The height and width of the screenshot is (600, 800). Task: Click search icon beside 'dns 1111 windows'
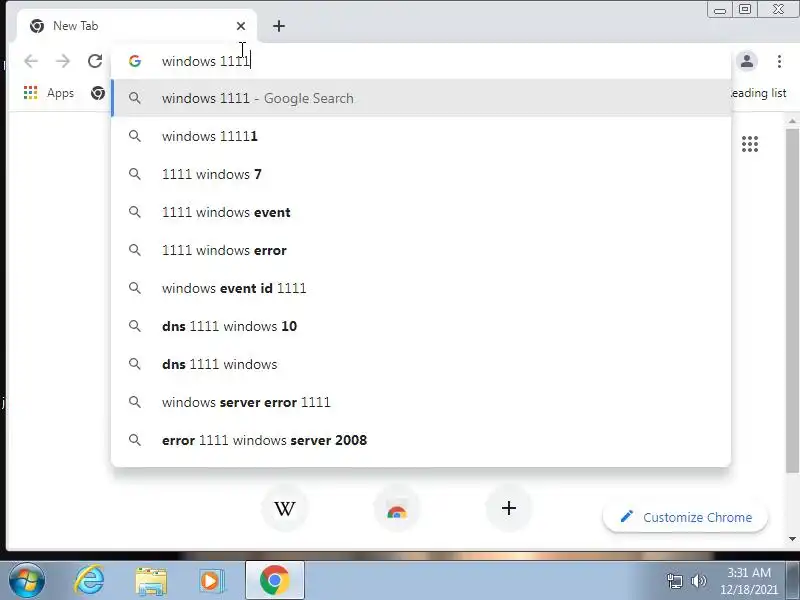pos(135,364)
